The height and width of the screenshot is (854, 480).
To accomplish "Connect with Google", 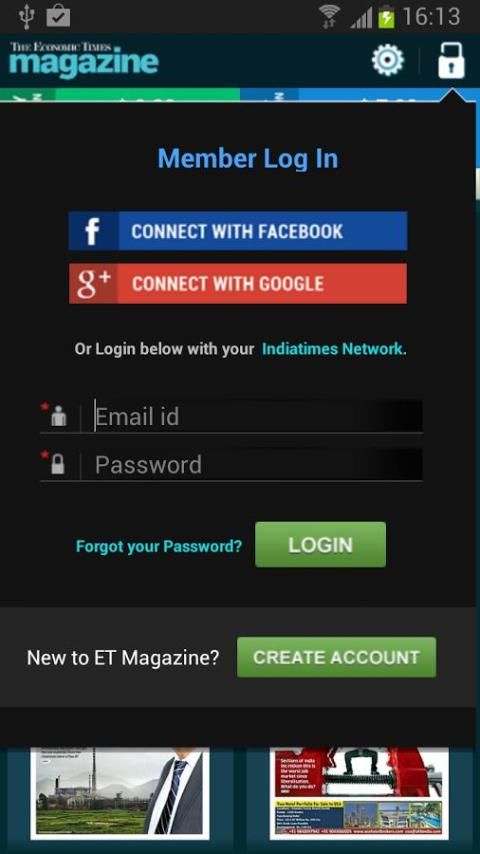I will pos(238,284).
